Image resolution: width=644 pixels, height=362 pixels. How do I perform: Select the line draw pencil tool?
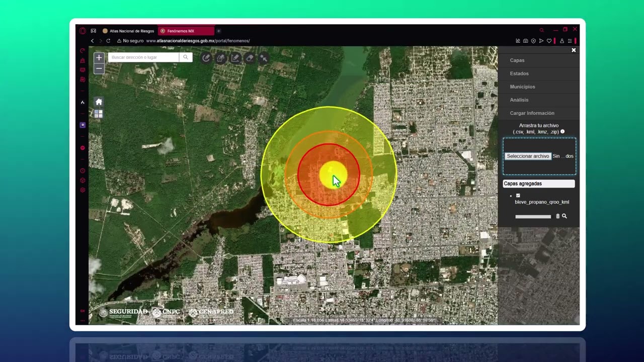[x=235, y=58]
